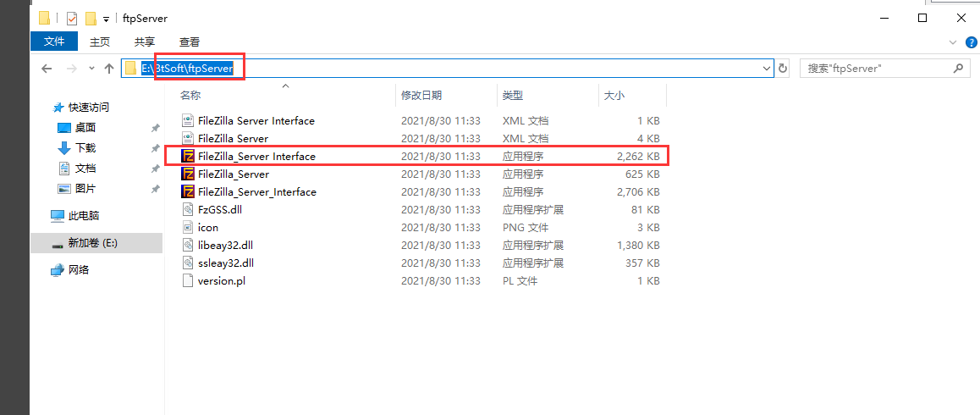Select 网络 in navigation pane
The height and width of the screenshot is (415, 980).
pos(79,270)
